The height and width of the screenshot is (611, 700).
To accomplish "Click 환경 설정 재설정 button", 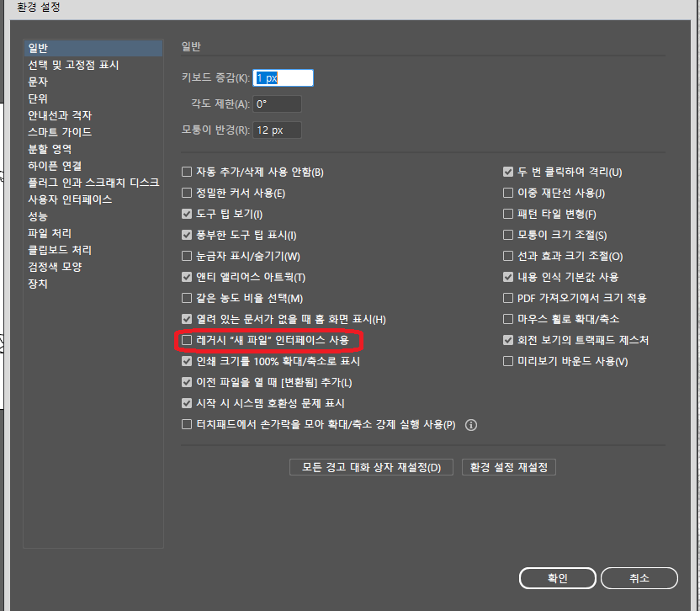I will click(x=508, y=467).
